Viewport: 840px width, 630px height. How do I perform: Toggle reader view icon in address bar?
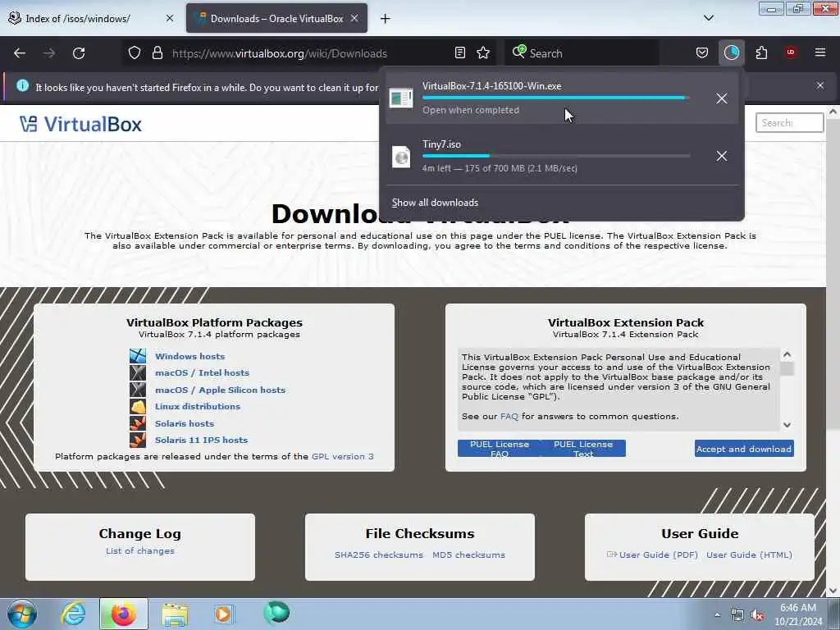click(459, 53)
